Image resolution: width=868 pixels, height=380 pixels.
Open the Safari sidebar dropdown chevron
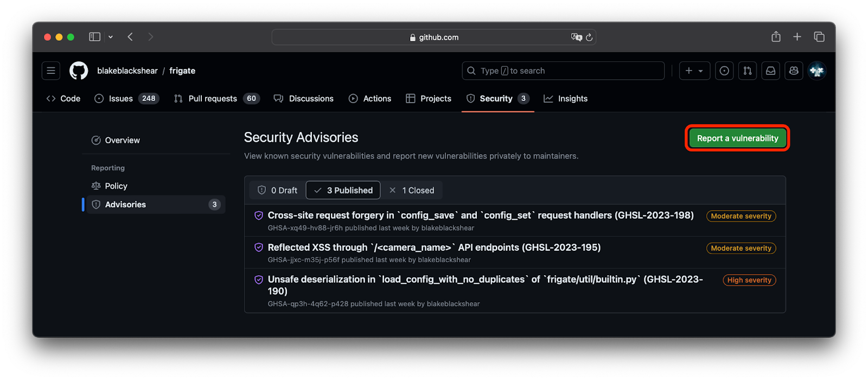pyautogui.click(x=111, y=37)
